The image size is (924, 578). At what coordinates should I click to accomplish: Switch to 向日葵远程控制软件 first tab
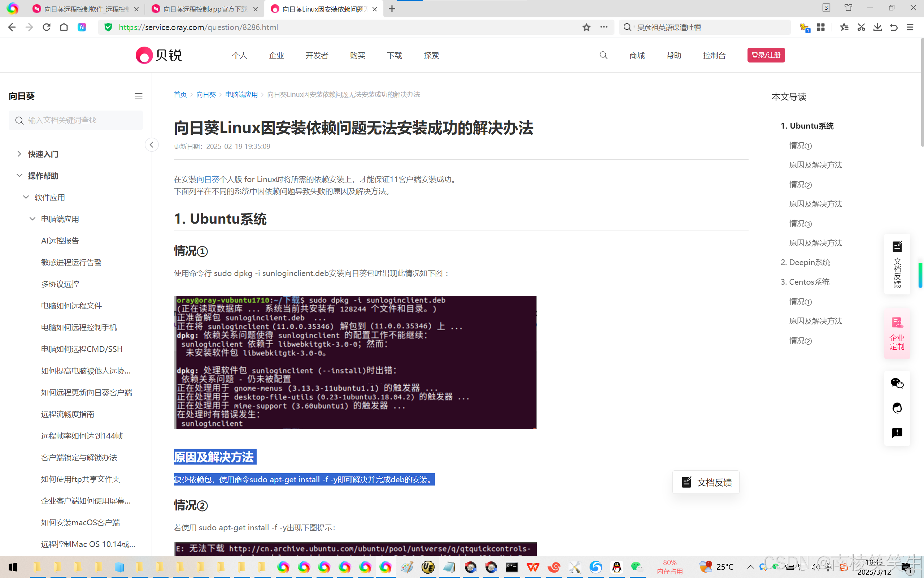pyautogui.click(x=85, y=9)
